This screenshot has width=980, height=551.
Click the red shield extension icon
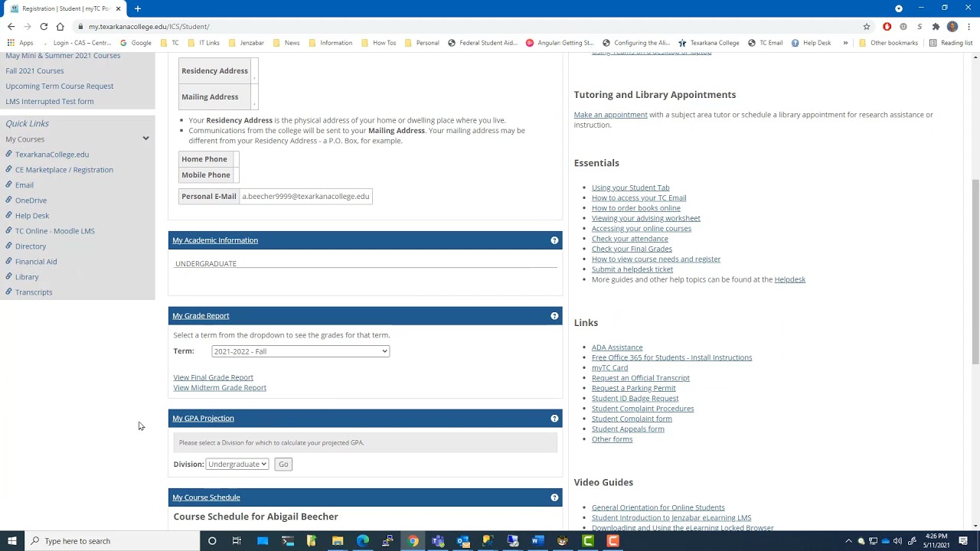point(887,27)
